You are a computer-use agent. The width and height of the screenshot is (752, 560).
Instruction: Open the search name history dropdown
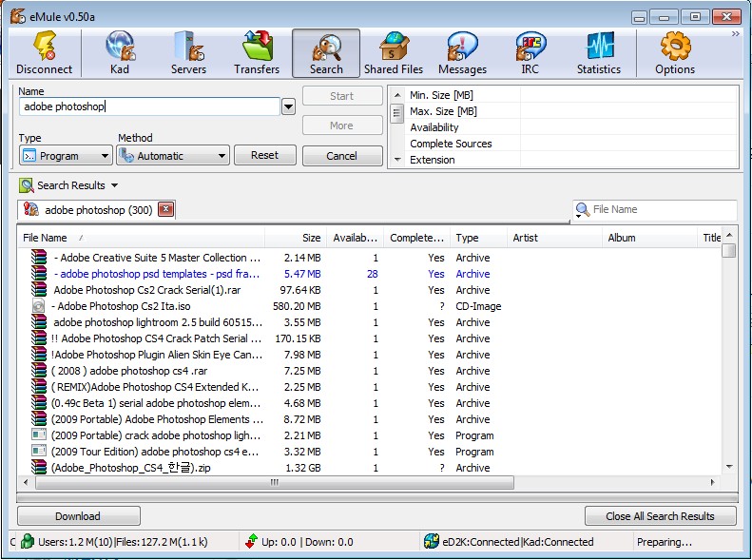[288, 107]
